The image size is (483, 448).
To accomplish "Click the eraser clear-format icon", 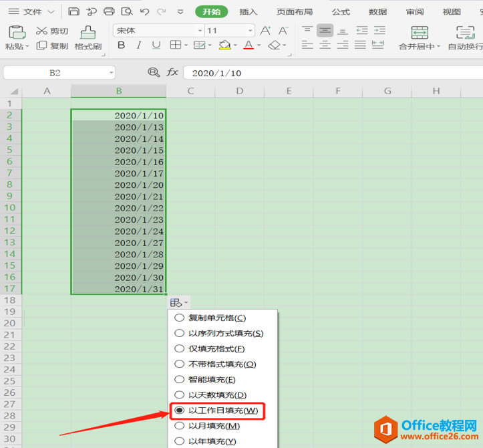I will click(274, 45).
